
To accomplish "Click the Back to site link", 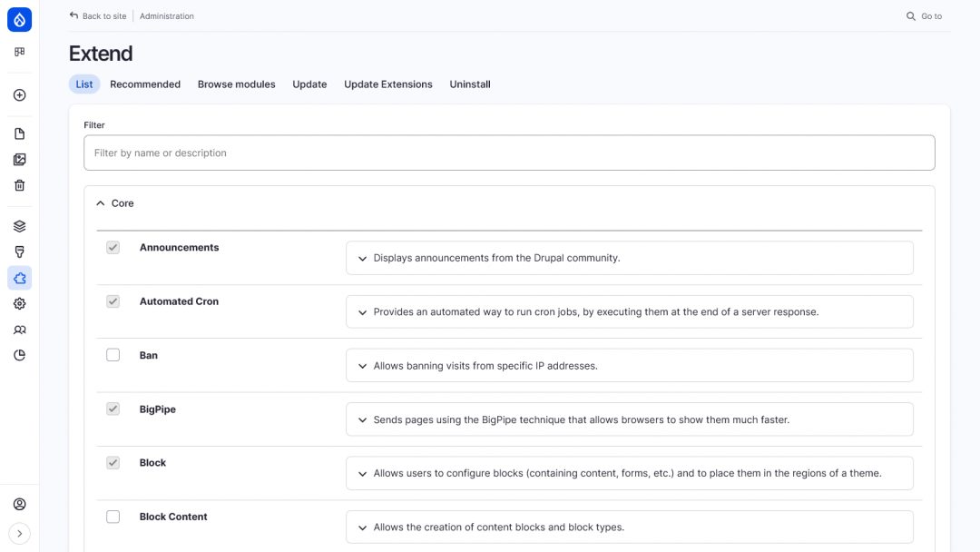I will coord(103,16).
